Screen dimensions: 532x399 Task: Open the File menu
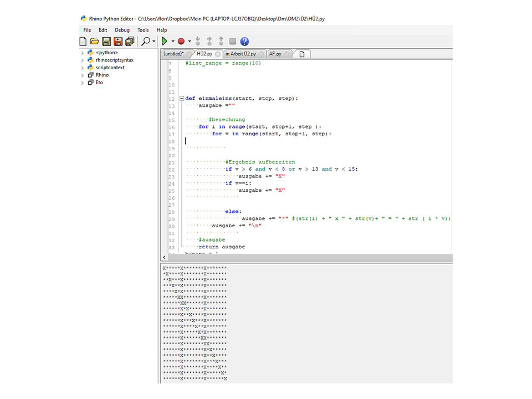tap(87, 30)
